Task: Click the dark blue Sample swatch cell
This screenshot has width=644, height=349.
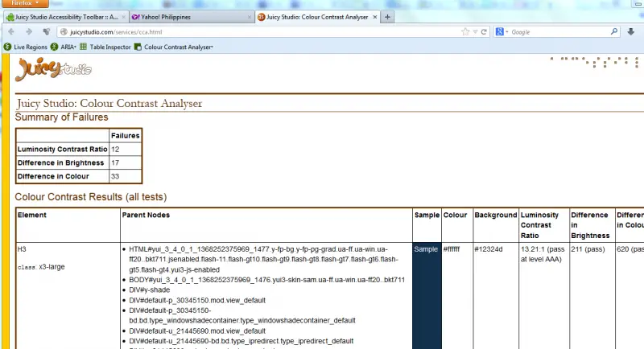Action: [427, 296]
